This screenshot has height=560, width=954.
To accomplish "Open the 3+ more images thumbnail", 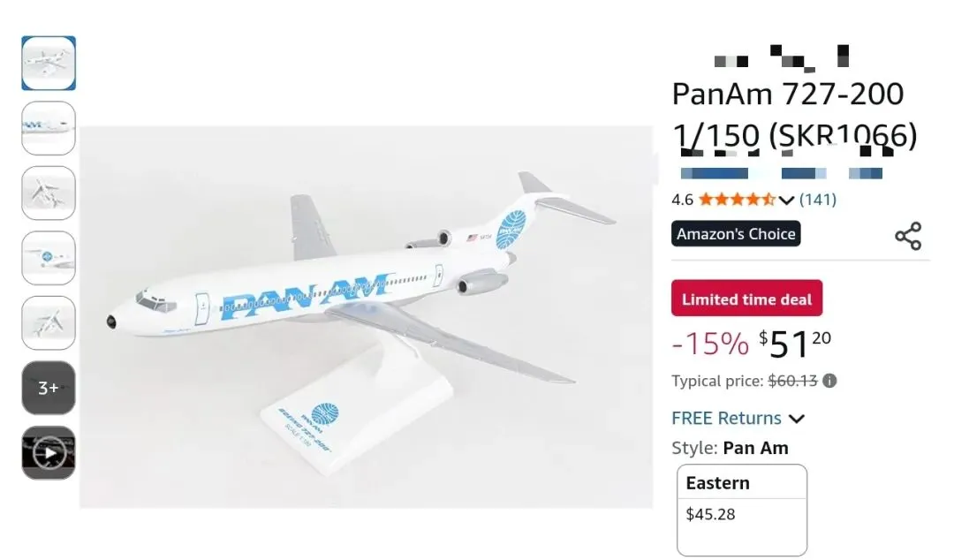I will tap(49, 388).
